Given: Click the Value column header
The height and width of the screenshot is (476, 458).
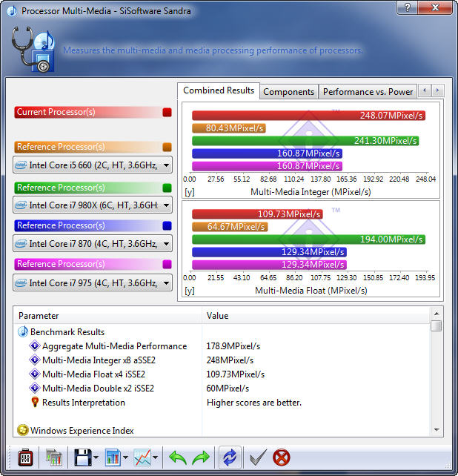Looking at the screenshot, I should pyautogui.click(x=316, y=316).
